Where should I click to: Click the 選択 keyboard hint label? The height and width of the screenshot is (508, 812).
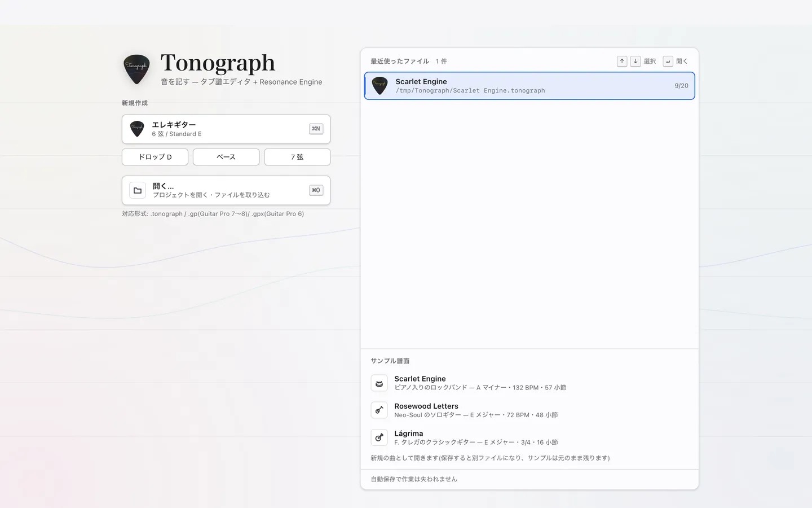click(x=650, y=61)
